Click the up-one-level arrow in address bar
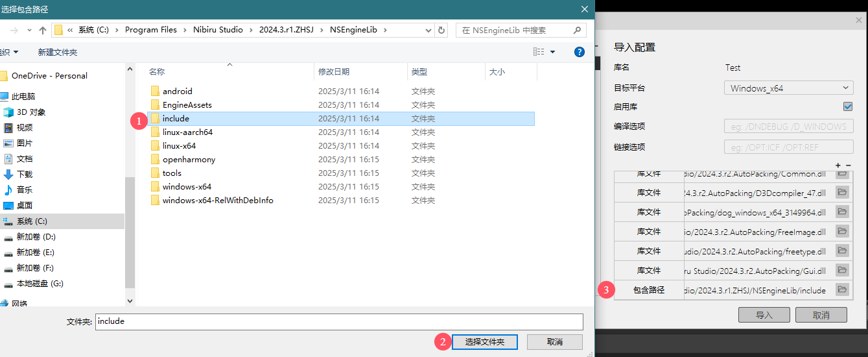 [x=43, y=30]
